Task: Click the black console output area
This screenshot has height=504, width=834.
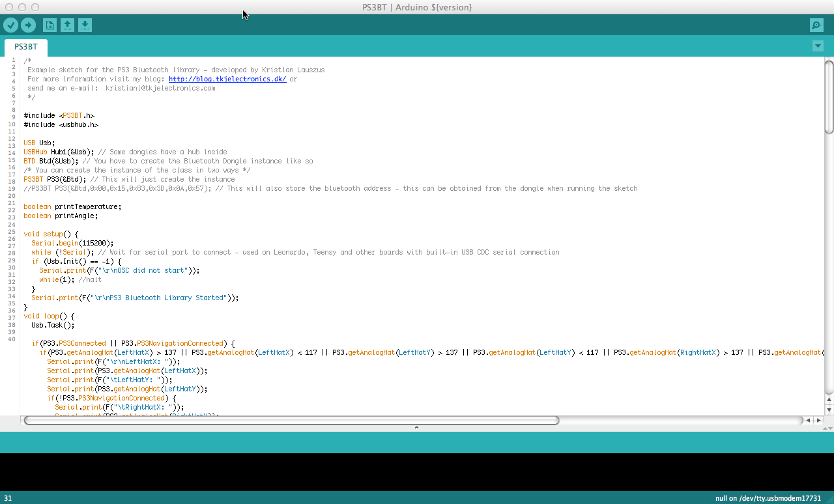Action: (x=417, y=472)
